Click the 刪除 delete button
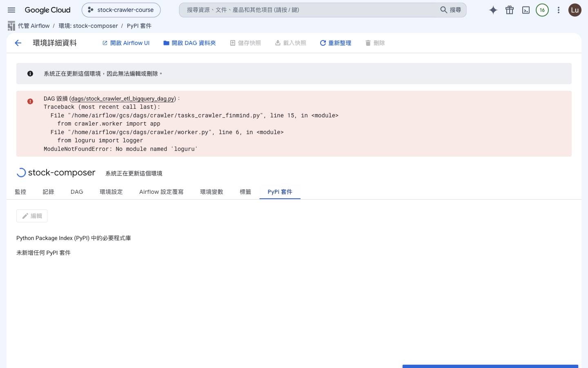 point(375,43)
